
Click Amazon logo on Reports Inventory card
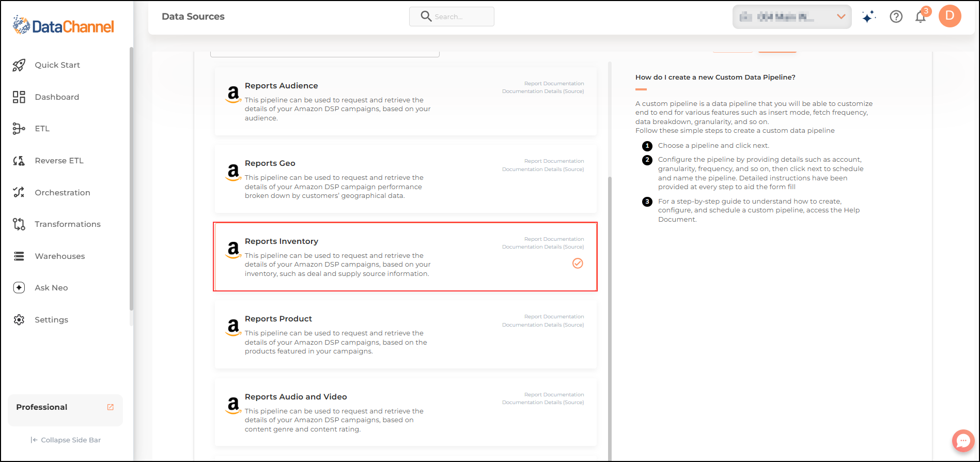(234, 250)
